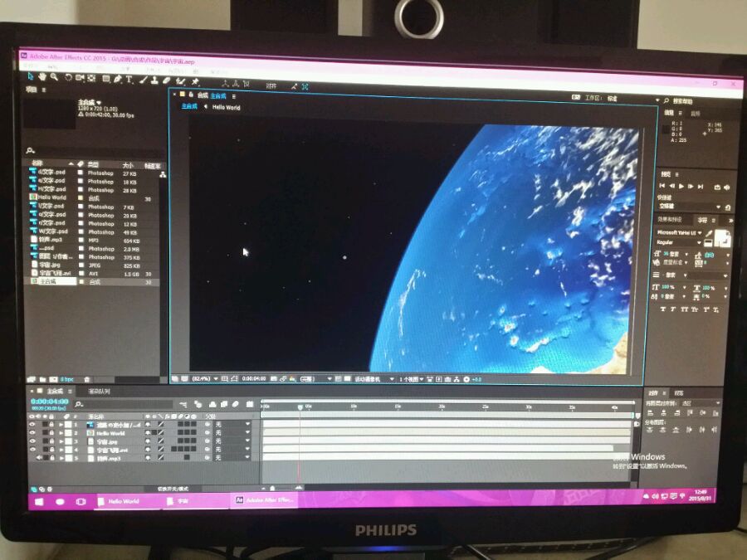This screenshot has height=560, width=747.
Task: Click the Shy layers icon in timeline
Action: click(212, 404)
